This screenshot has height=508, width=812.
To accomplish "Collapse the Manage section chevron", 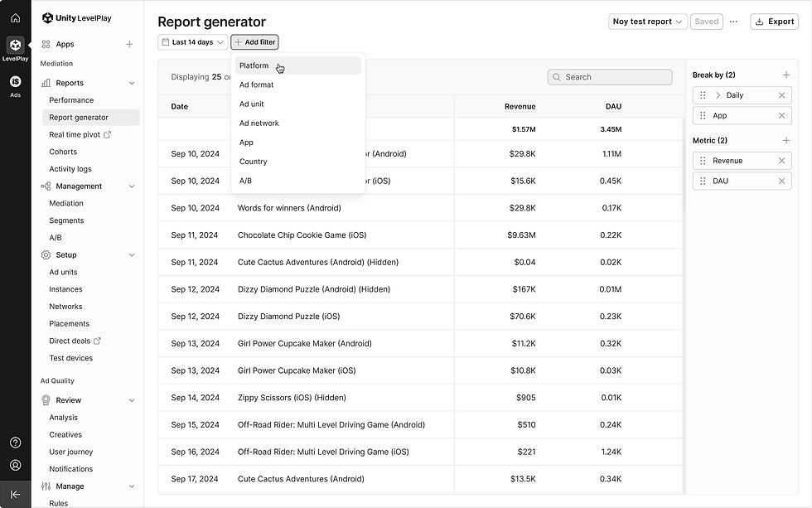I will (x=132, y=486).
